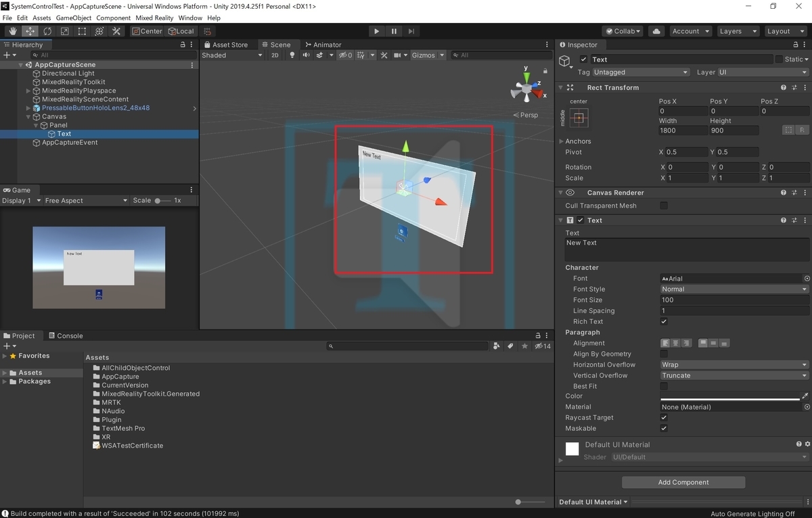Select the Move tool in the toolbar
The height and width of the screenshot is (518, 812).
pos(30,31)
